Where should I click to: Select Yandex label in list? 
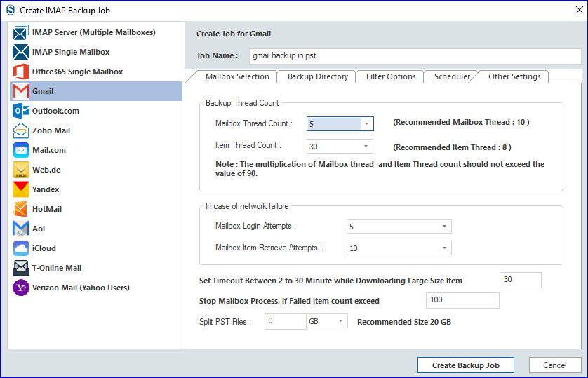click(46, 189)
